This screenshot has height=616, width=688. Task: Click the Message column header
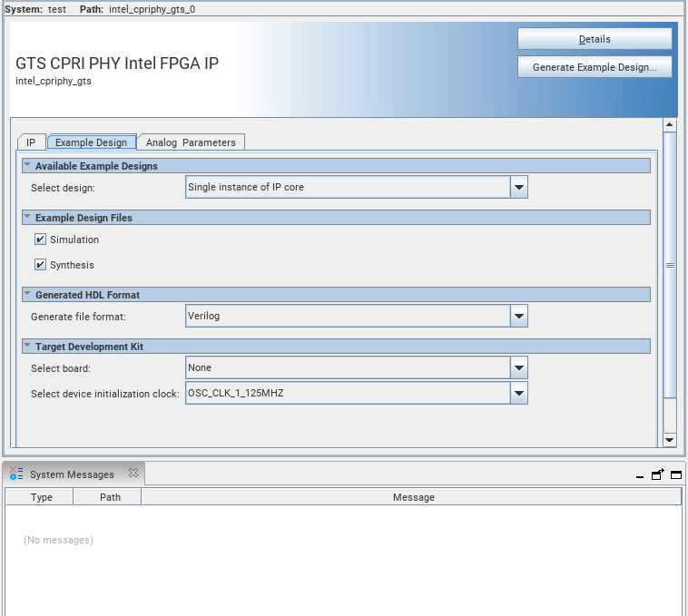[411, 497]
